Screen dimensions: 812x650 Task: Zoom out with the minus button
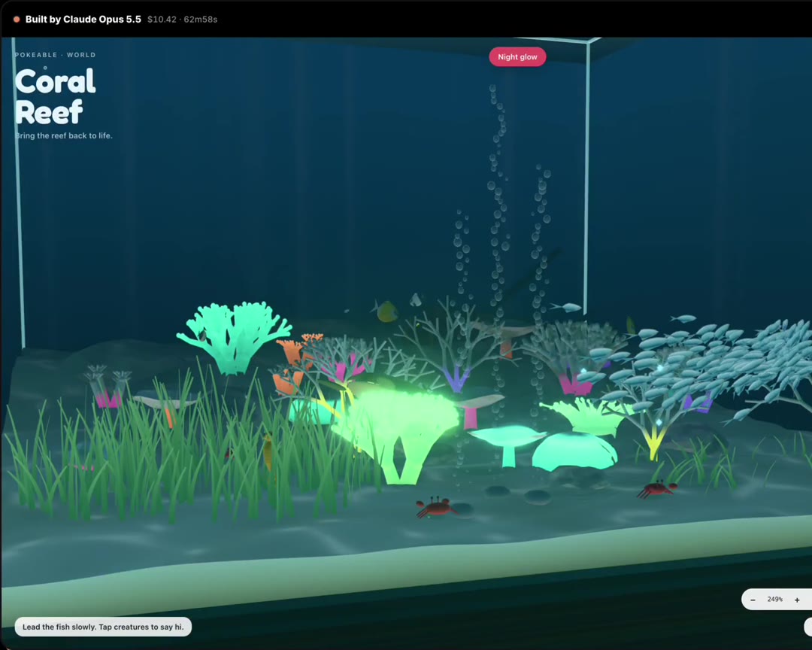tap(753, 600)
